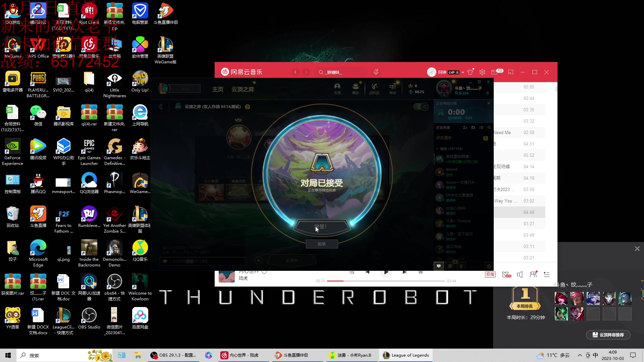Open NetEase messages mail icon

coord(494,72)
